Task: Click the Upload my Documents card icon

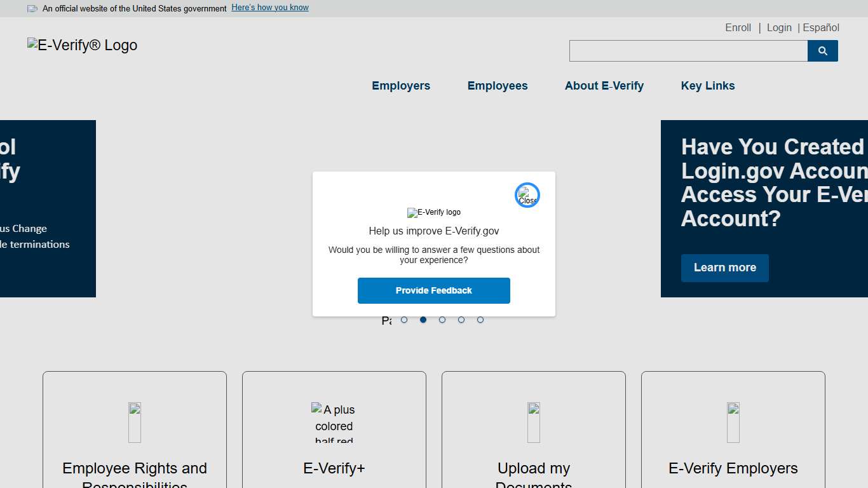Action: [533, 422]
